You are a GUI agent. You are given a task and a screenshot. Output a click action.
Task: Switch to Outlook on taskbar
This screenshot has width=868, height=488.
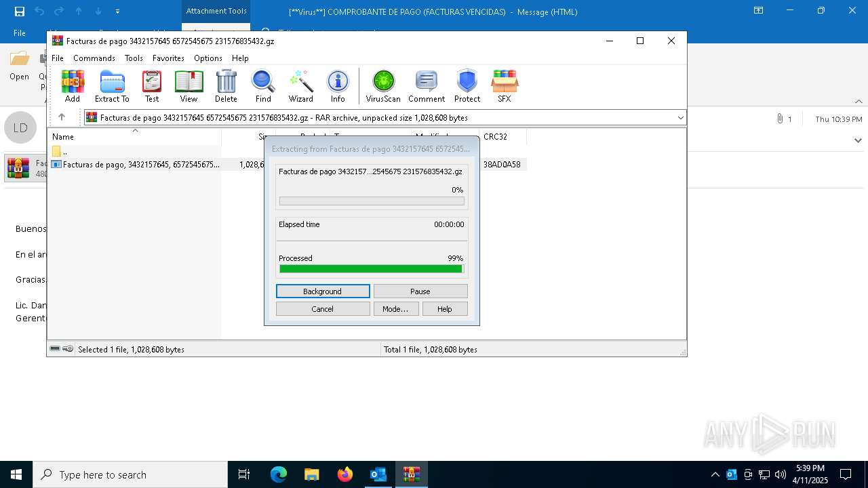[378, 474]
